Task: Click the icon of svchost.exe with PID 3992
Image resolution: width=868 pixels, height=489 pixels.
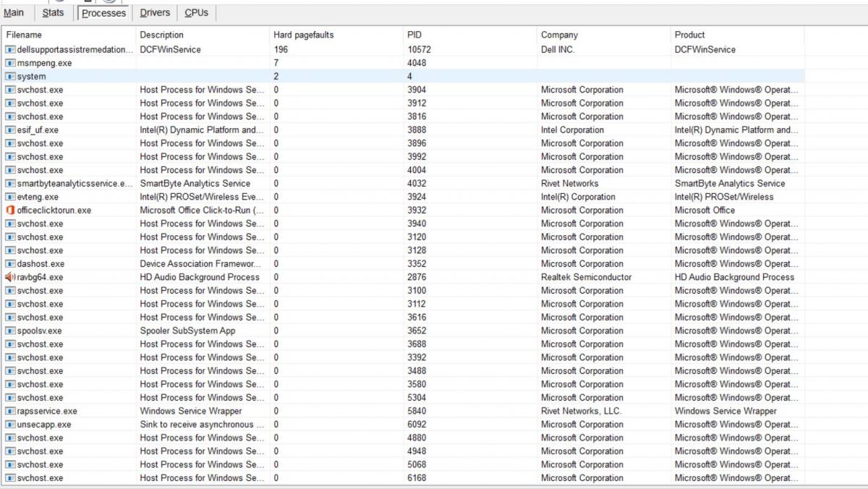Action: (x=11, y=157)
